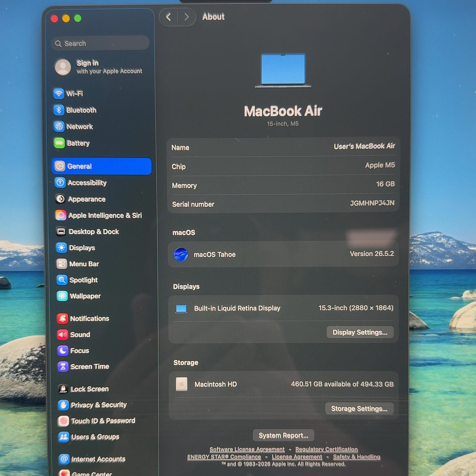Viewport: 476px width, 476px height.
Task: Open Notifications bell icon
Action: pos(63,318)
